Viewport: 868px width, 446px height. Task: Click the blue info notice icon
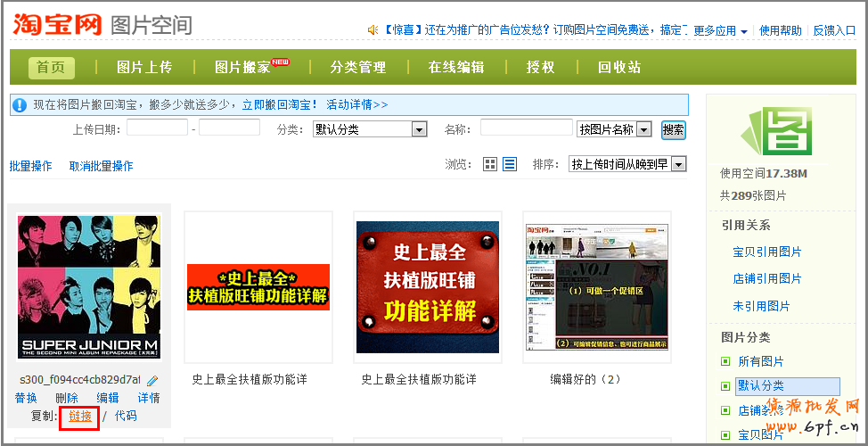click(x=20, y=105)
